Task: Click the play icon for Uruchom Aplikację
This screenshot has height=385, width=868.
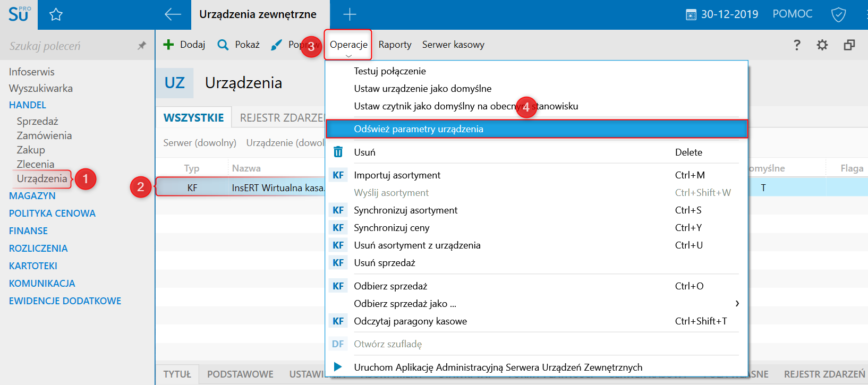Action: [x=338, y=367]
